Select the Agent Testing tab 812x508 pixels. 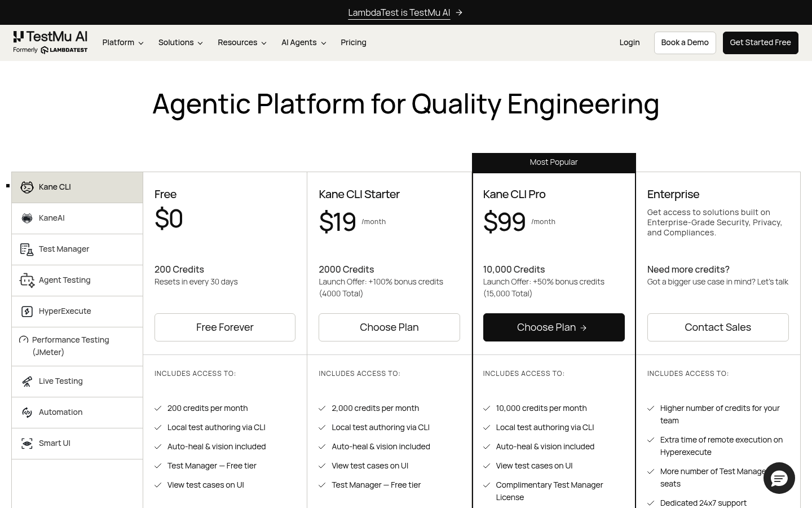(x=77, y=281)
